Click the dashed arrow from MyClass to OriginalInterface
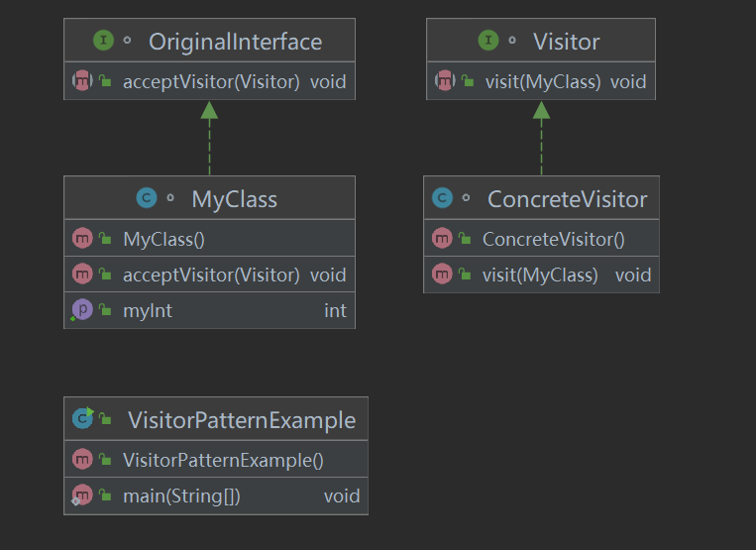The width and height of the screenshot is (756, 550). click(209, 139)
